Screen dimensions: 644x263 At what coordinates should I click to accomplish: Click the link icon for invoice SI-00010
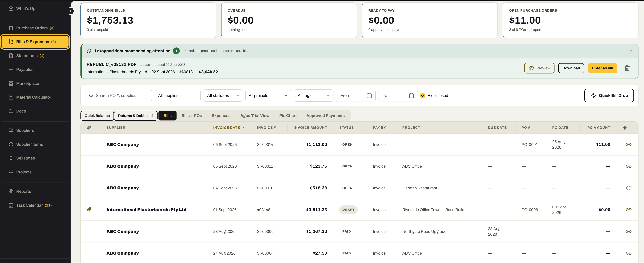pos(629,188)
